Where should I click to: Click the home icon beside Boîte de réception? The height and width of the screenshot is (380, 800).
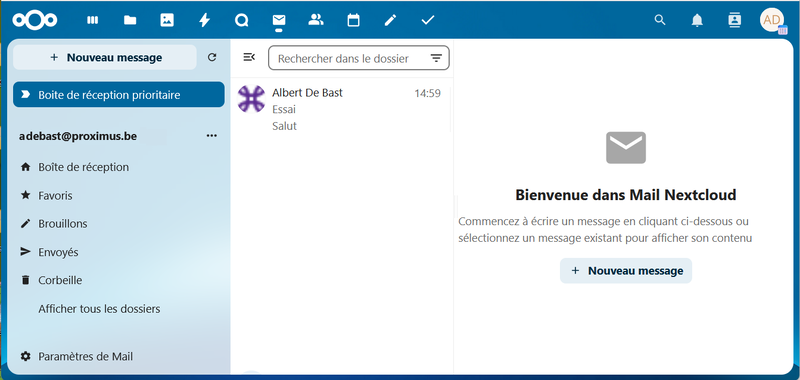point(25,167)
